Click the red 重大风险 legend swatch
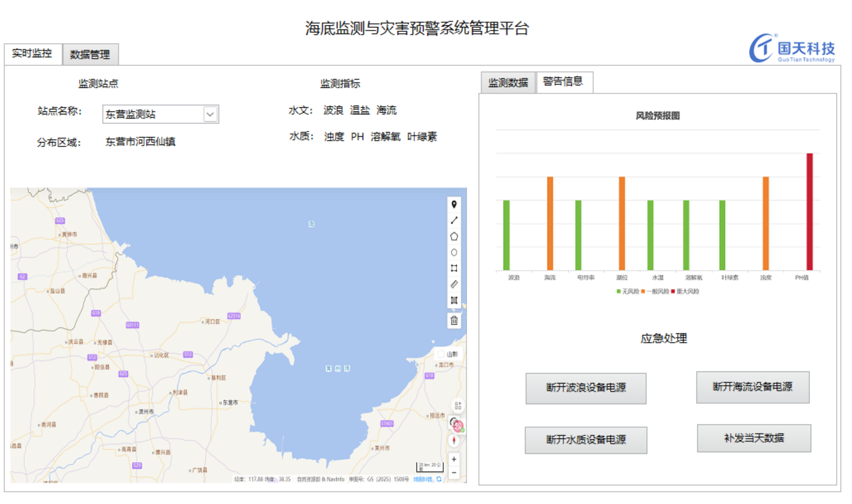This screenshot has height=504, width=852. point(673,291)
